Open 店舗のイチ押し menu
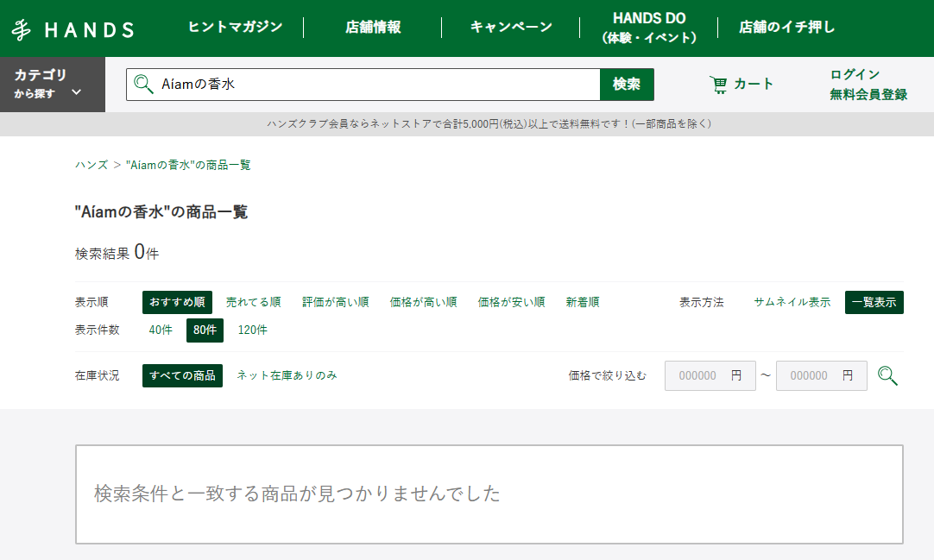 787,27
